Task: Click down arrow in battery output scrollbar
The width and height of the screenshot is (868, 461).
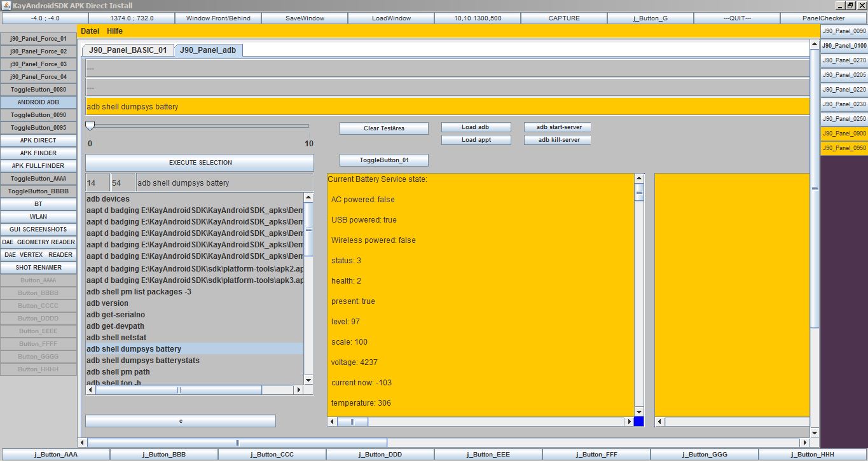Action: [x=639, y=411]
